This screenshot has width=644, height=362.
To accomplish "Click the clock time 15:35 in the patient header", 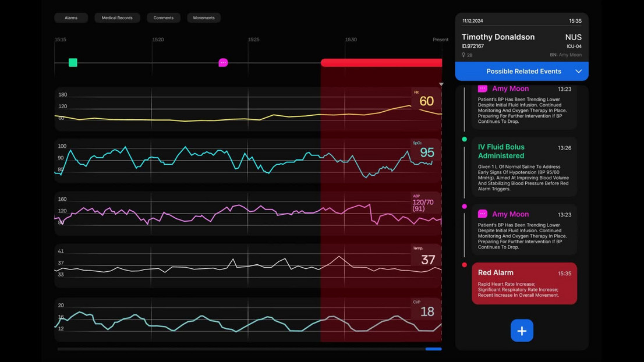I will click(x=575, y=21).
